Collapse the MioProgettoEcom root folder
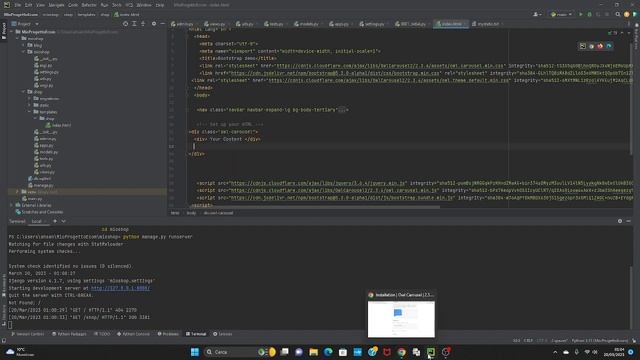Screen dimensions: 640x360 click(12, 31)
